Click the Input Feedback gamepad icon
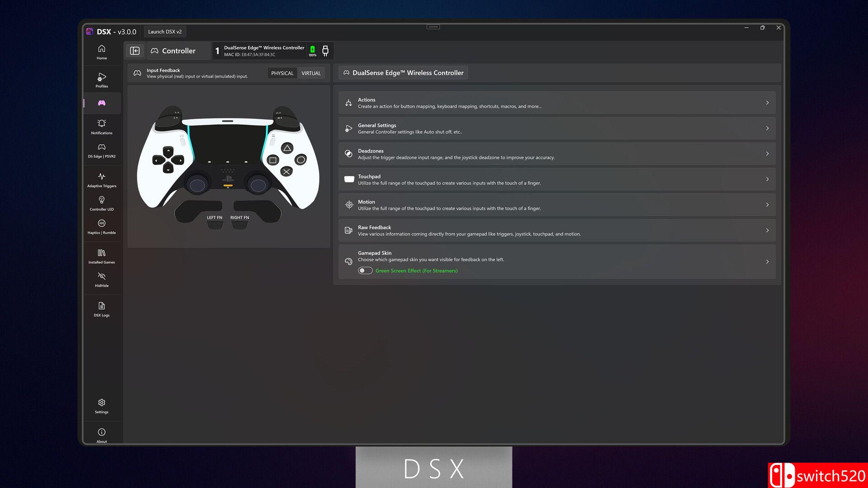868x488 pixels. 137,73
